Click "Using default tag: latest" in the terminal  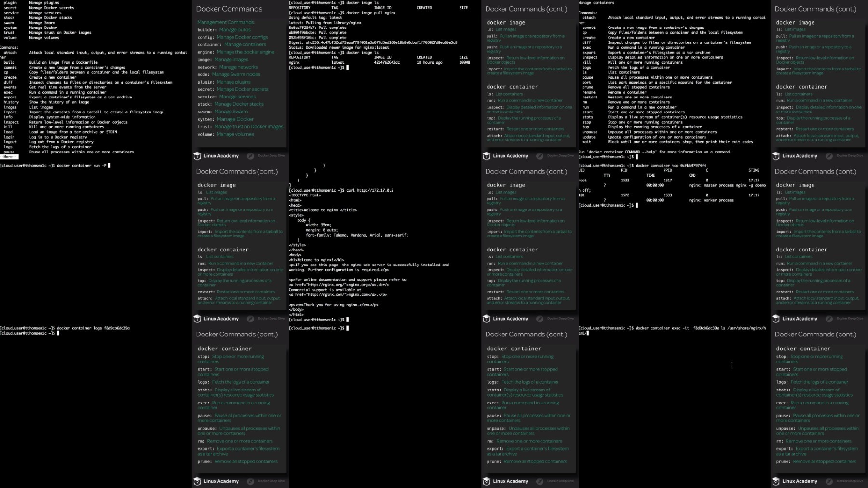pos(315,18)
